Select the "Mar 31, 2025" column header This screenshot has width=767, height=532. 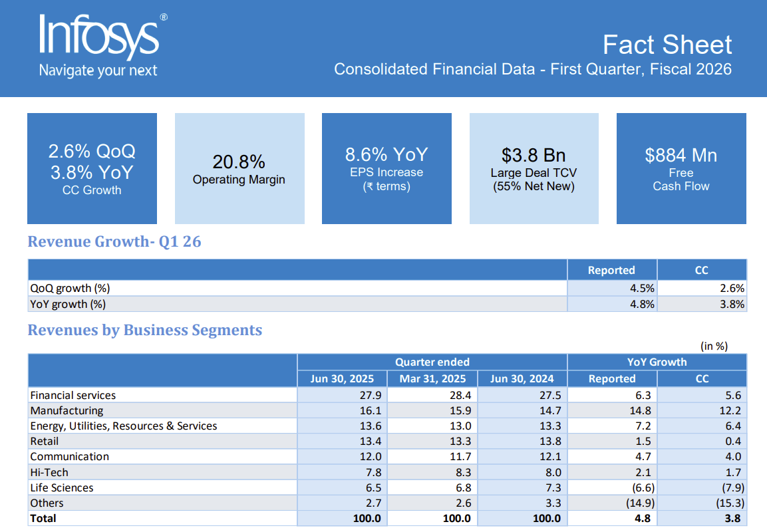[x=432, y=378]
